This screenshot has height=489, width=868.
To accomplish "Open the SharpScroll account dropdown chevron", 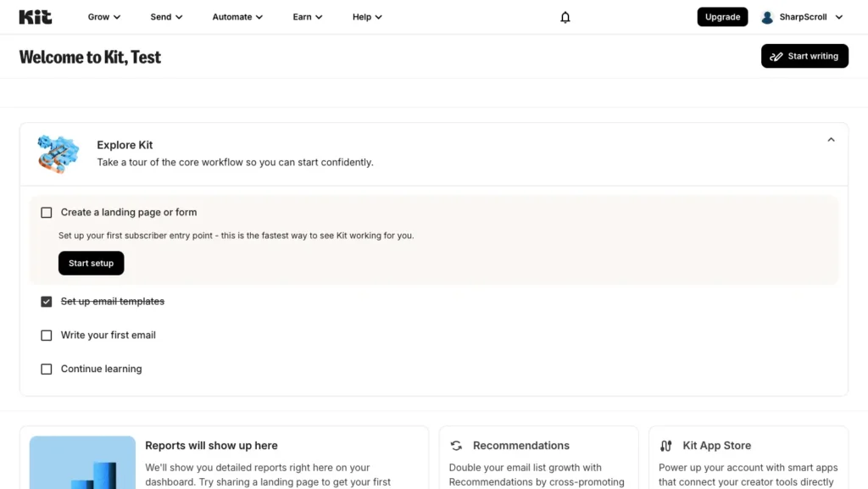I will click(x=838, y=17).
